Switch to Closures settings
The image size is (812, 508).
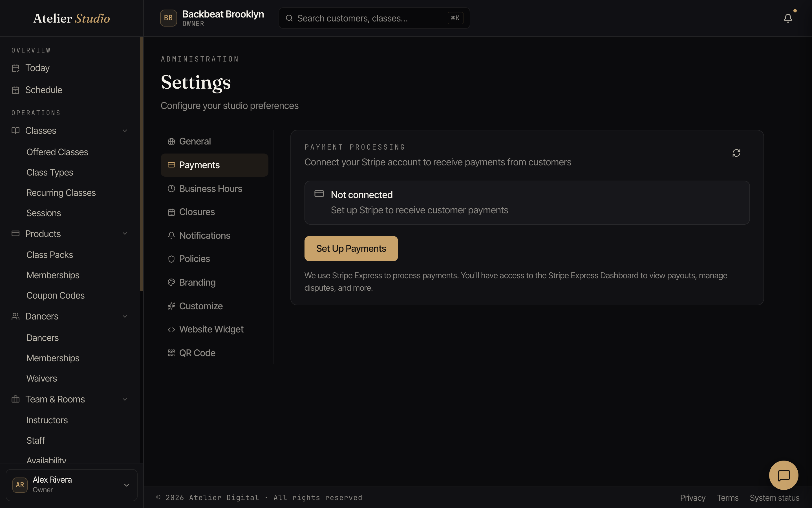pos(214,212)
